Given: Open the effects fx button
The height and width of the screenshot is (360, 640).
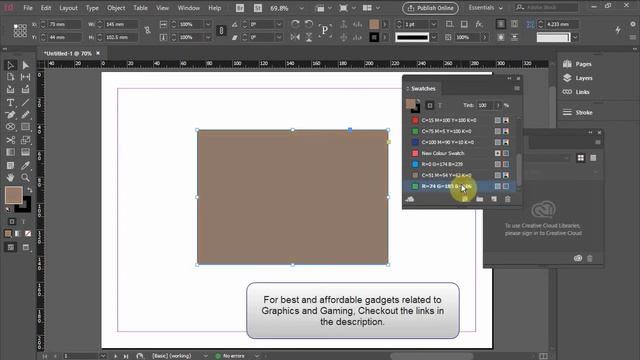Looking at the screenshot, I should click(x=479, y=24).
